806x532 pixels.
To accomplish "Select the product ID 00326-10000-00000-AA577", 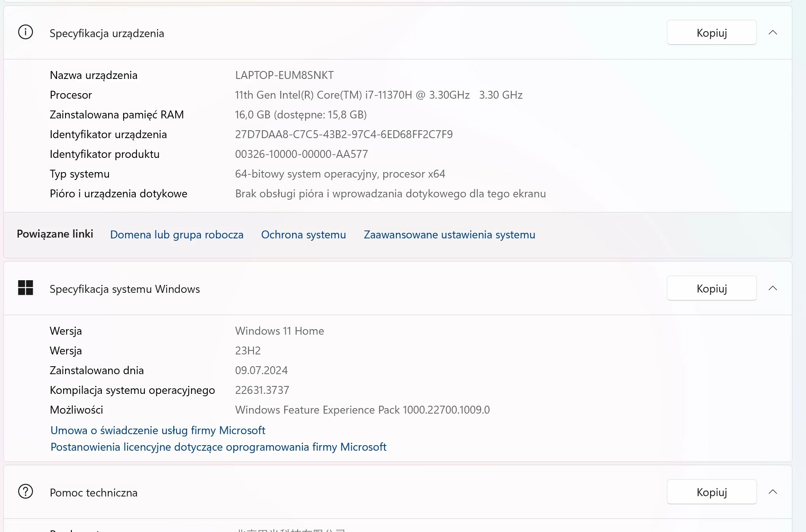I will pyautogui.click(x=302, y=154).
